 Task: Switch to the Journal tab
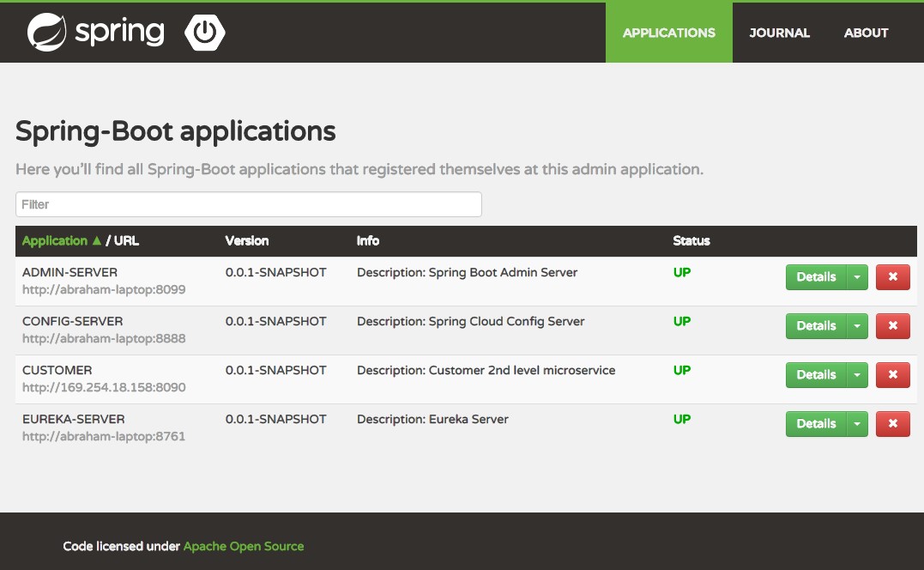(x=779, y=33)
